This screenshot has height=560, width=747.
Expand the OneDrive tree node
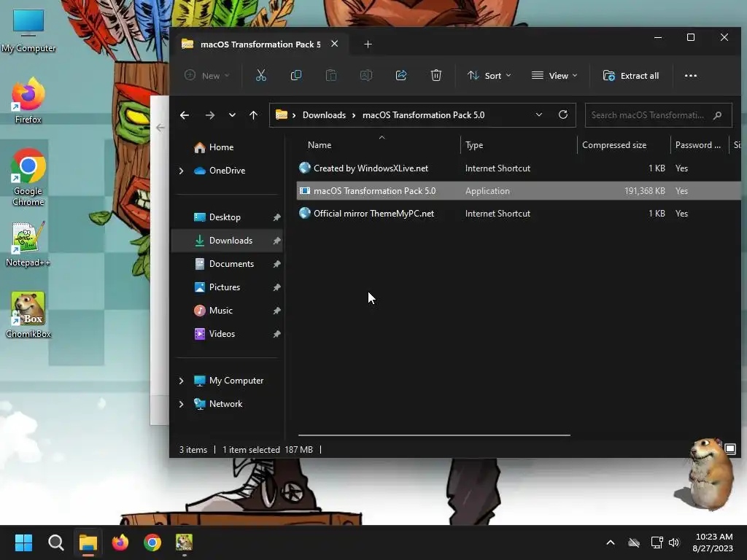tap(181, 171)
